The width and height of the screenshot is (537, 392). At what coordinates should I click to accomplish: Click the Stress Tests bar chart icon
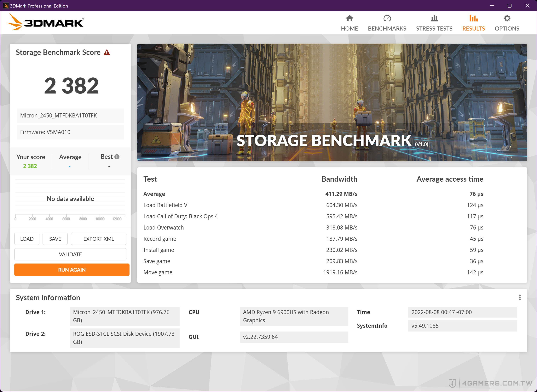point(434,18)
